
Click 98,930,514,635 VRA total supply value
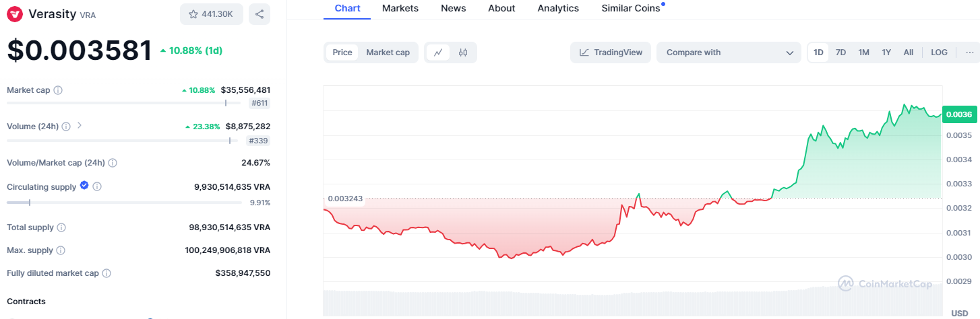[x=229, y=228]
